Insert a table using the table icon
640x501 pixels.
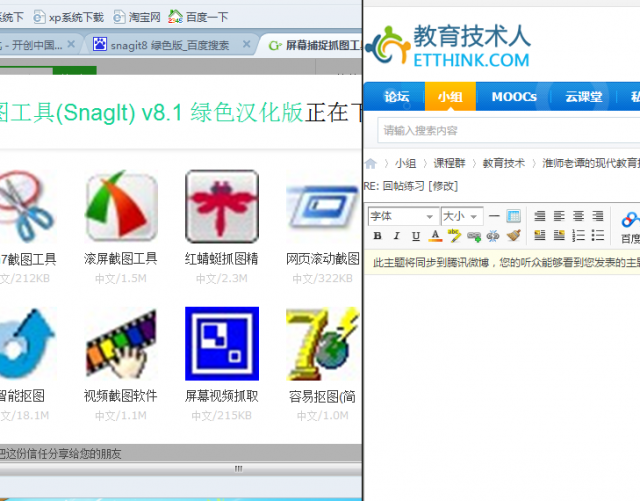click(x=513, y=216)
